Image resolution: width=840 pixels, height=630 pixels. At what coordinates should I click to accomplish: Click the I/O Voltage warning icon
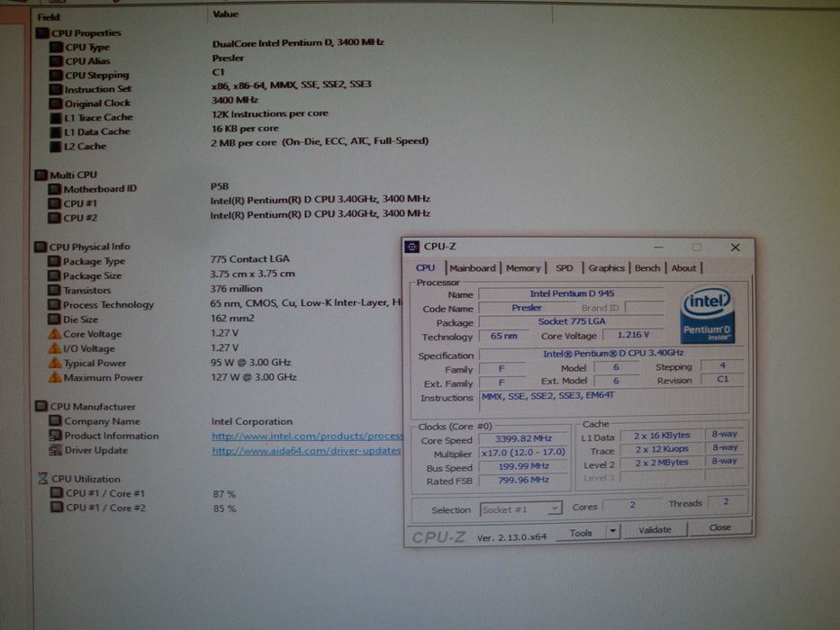click(x=54, y=348)
